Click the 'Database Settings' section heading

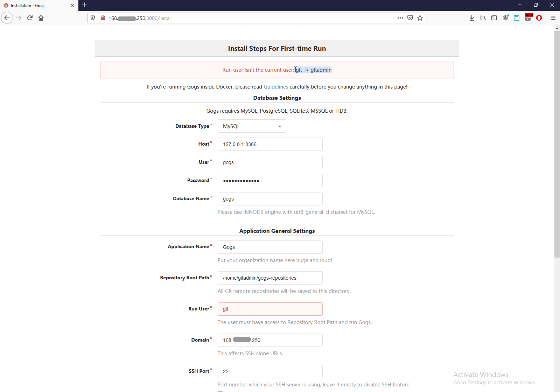pyautogui.click(x=277, y=98)
